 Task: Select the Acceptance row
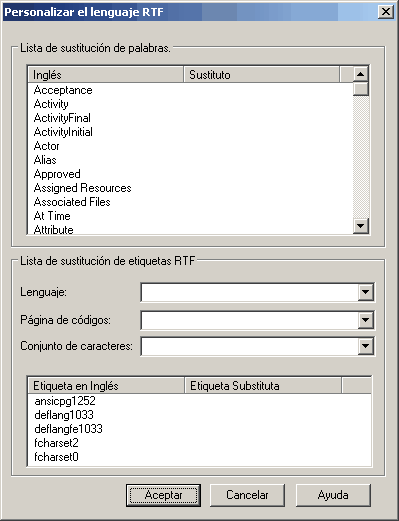(x=190, y=90)
